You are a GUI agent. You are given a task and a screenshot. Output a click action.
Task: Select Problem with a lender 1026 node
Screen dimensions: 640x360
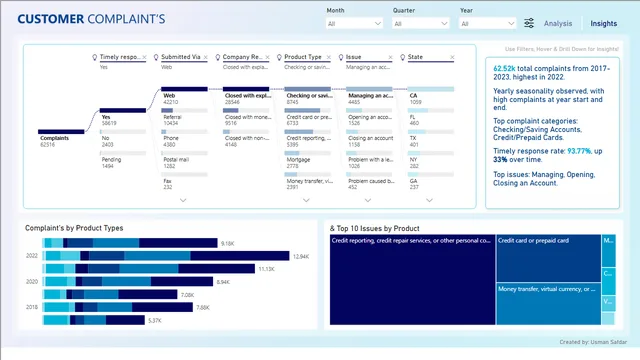click(369, 160)
